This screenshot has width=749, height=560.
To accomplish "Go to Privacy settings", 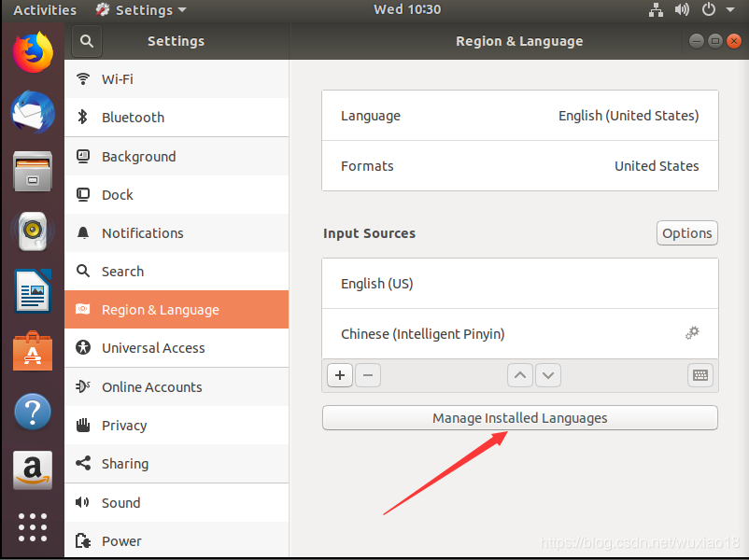I will pyautogui.click(x=177, y=426).
